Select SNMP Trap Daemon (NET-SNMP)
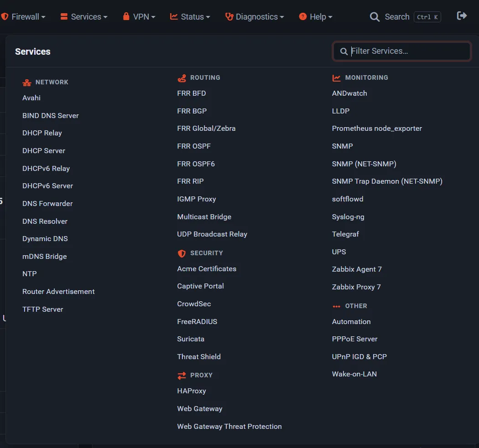 click(x=387, y=181)
